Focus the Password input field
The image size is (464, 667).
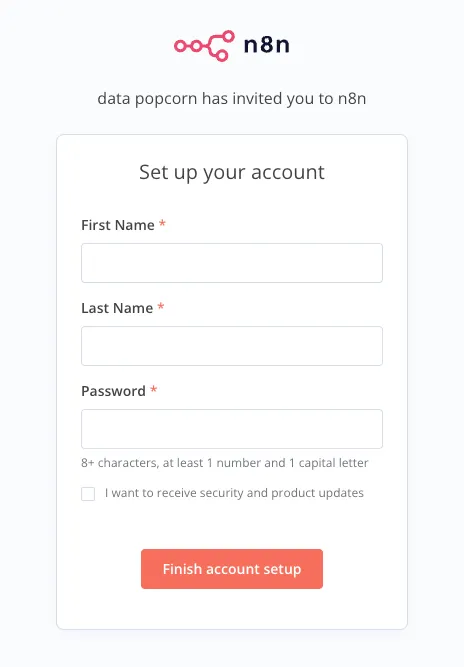tap(232, 429)
